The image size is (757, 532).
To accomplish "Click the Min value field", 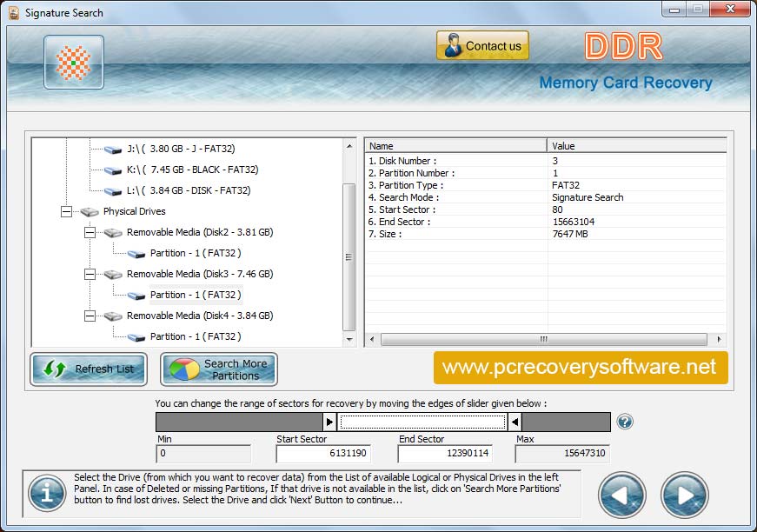I will (203, 453).
